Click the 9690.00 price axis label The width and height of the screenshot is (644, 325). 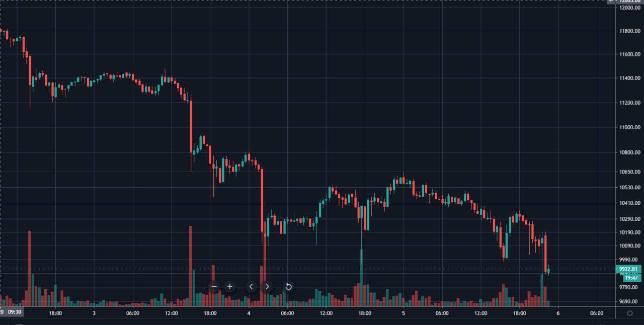tap(630, 302)
